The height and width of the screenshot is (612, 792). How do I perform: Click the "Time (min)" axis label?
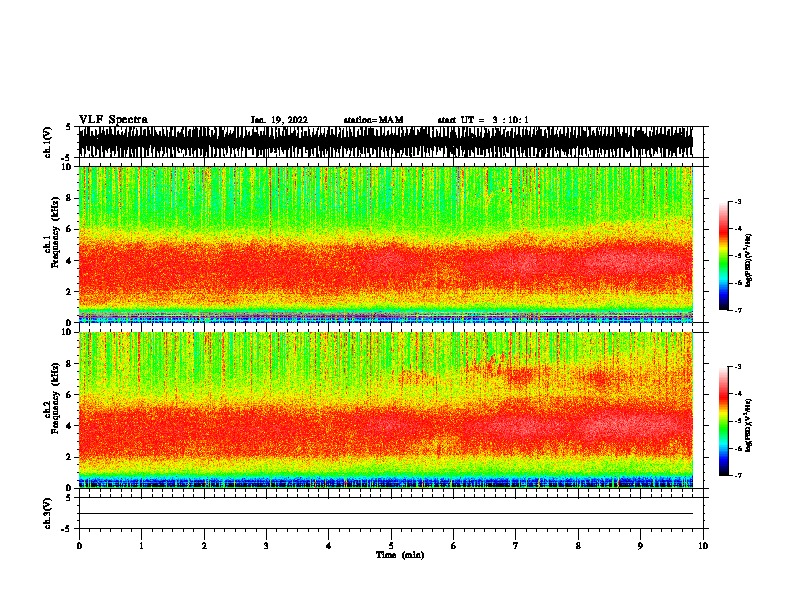pyautogui.click(x=400, y=555)
